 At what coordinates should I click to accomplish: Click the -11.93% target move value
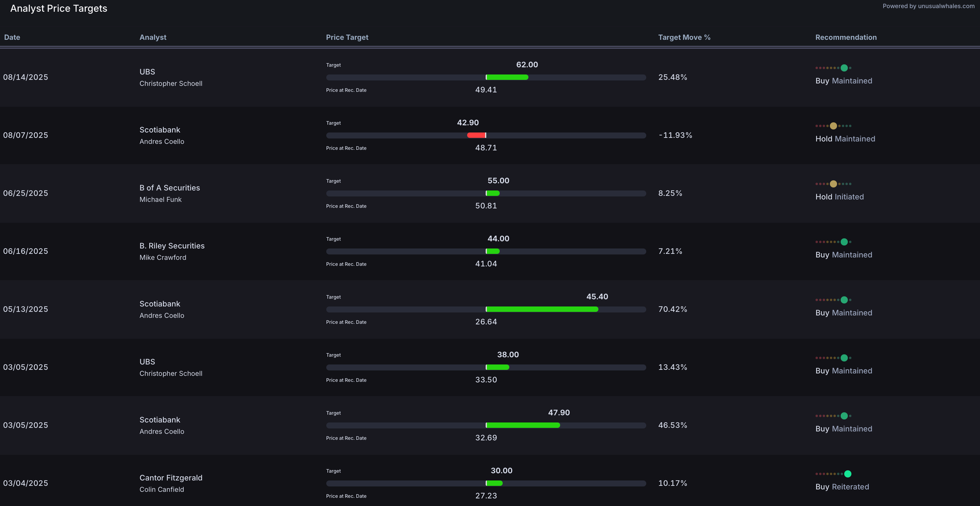pyautogui.click(x=675, y=135)
